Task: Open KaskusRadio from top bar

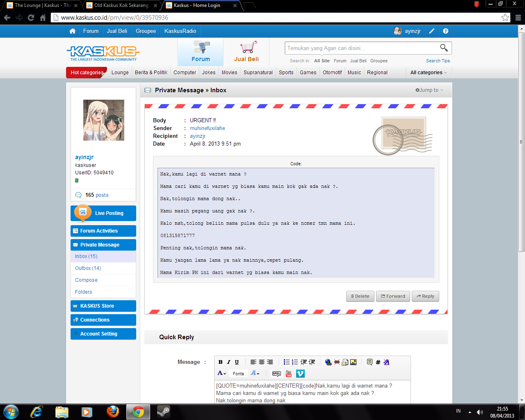Action: click(x=180, y=31)
